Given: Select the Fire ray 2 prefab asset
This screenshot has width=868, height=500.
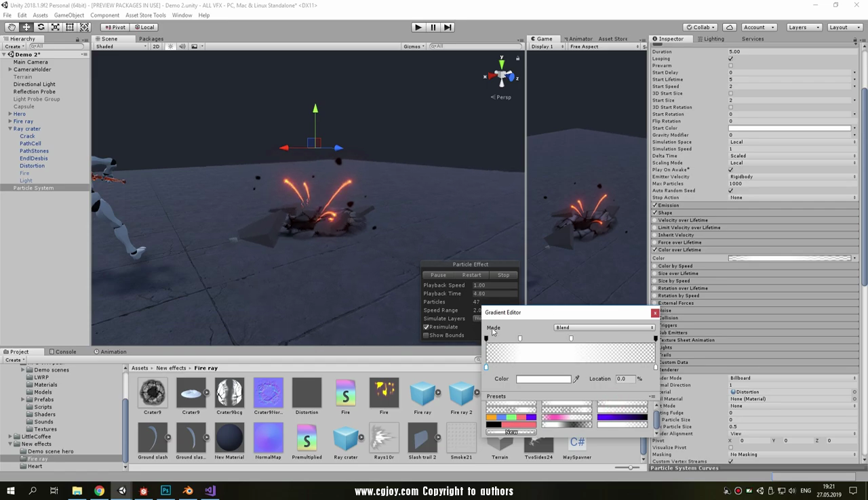Looking at the screenshot, I should (461, 397).
